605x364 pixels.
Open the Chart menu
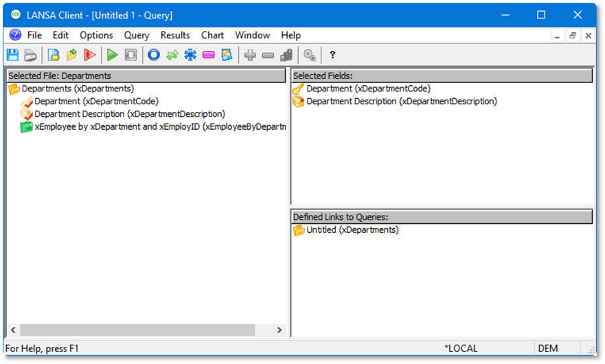tap(212, 35)
